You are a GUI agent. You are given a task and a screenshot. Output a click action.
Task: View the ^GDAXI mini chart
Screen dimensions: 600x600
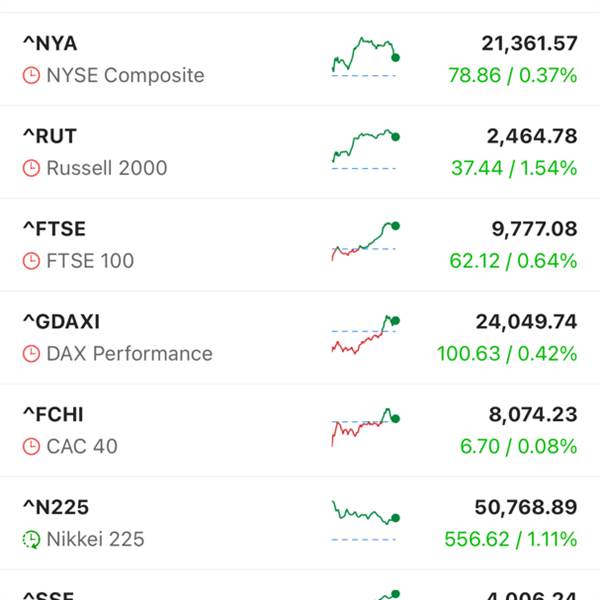[x=365, y=335]
